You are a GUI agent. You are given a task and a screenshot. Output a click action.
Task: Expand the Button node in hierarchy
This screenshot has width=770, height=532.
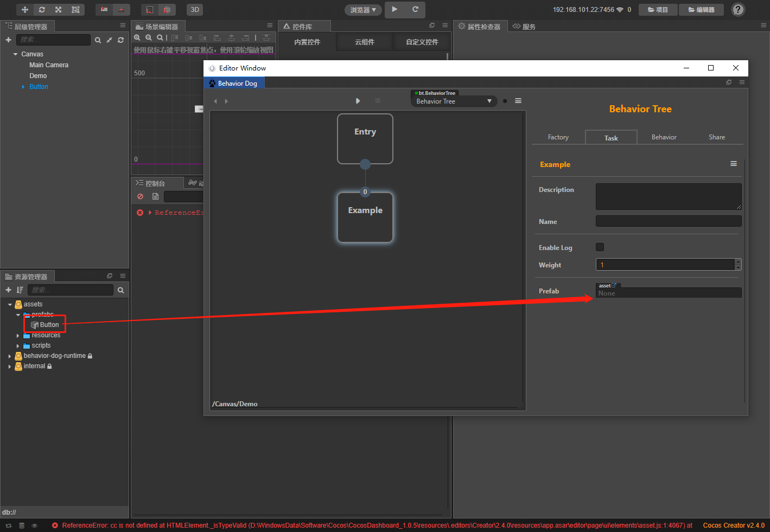(x=23, y=87)
